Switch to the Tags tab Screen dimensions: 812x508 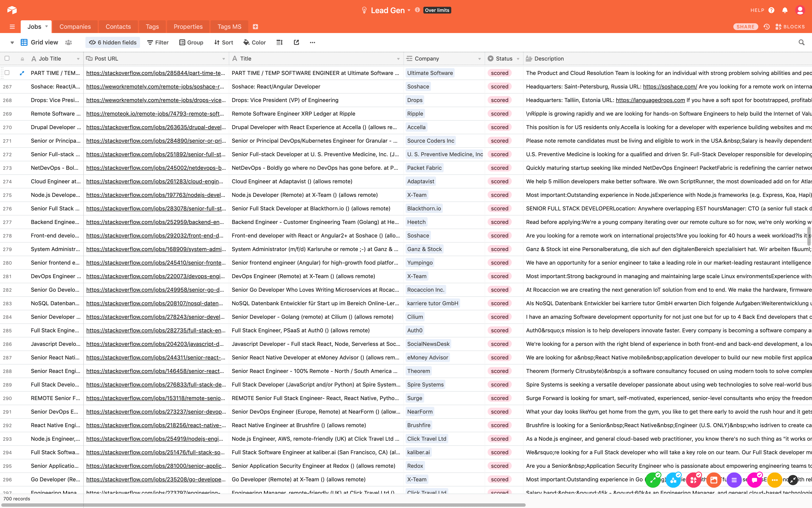[152, 26]
